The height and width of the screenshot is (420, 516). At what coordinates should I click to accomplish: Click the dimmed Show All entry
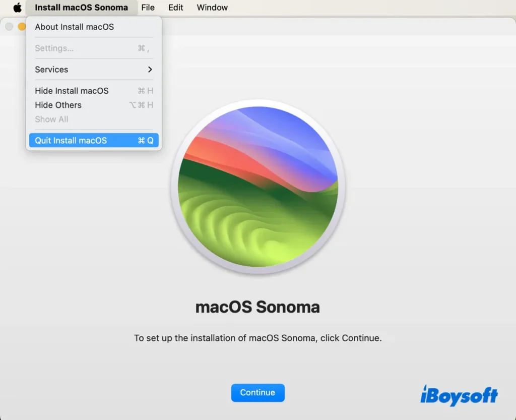(94, 119)
